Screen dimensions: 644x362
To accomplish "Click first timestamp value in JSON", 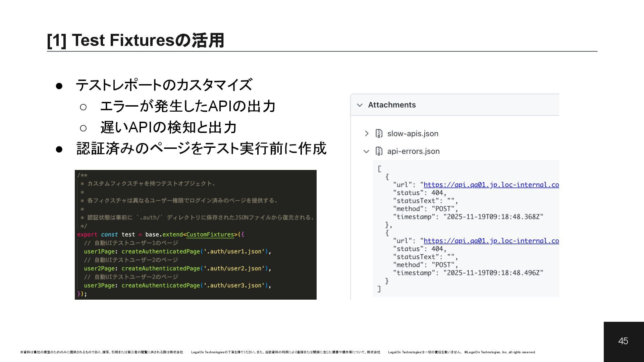I will click(493, 217).
